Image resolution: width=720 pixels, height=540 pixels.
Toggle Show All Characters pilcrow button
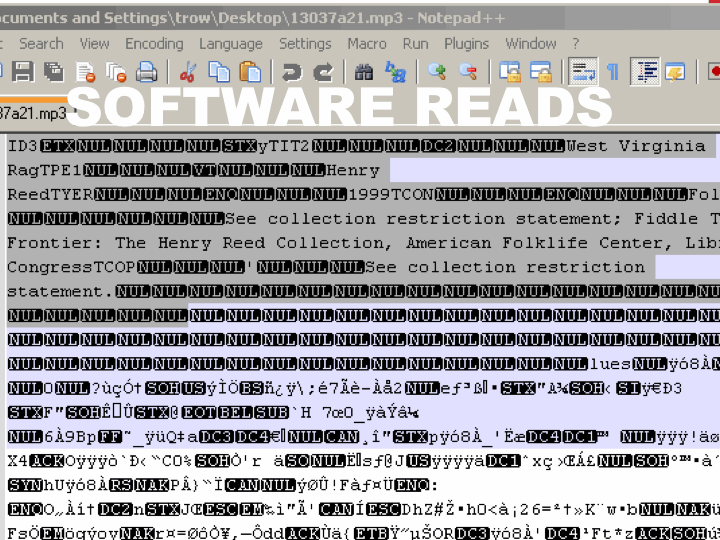pyautogui.click(x=612, y=72)
